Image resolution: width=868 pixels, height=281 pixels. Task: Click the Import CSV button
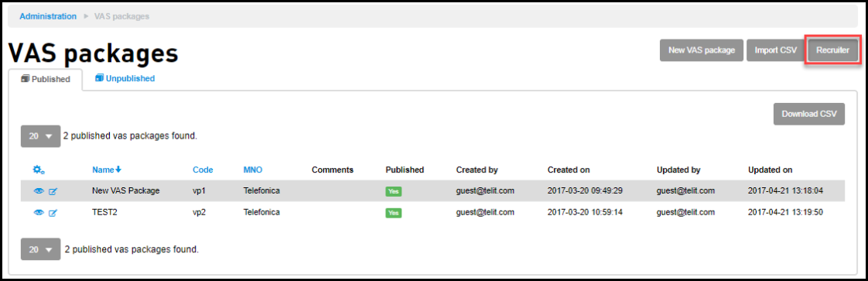(x=776, y=50)
